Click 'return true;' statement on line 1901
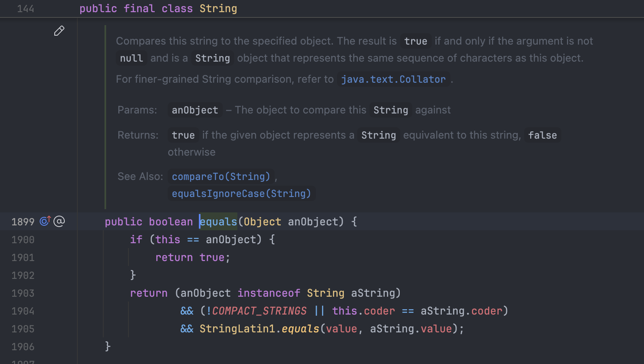Image resolution: width=644 pixels, height=364 pixels. 192,257
